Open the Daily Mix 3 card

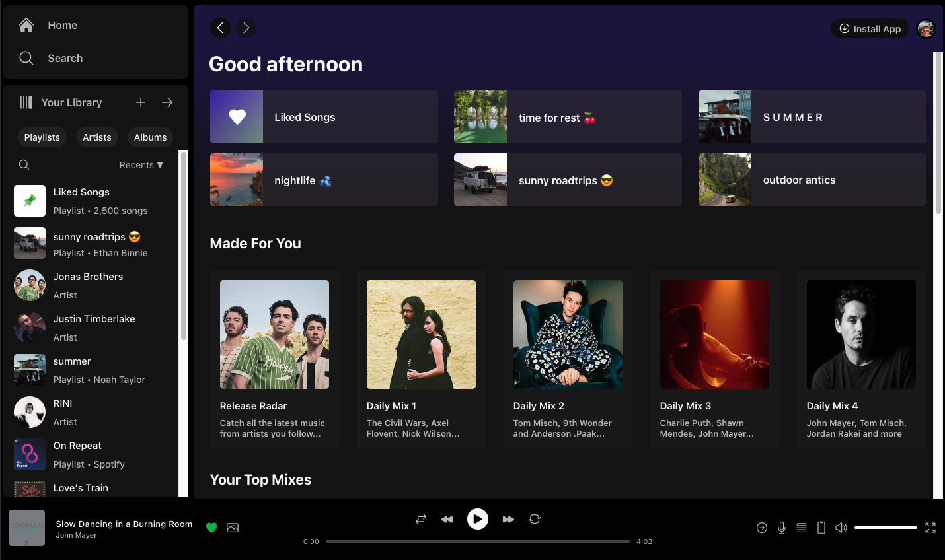[714, 359]
